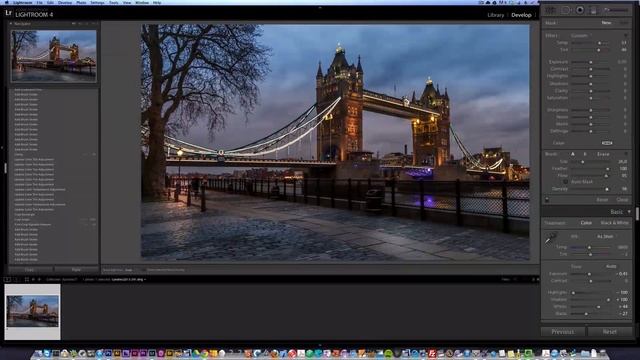
Task: Open the Settings menu
Action: pos(97,2)
